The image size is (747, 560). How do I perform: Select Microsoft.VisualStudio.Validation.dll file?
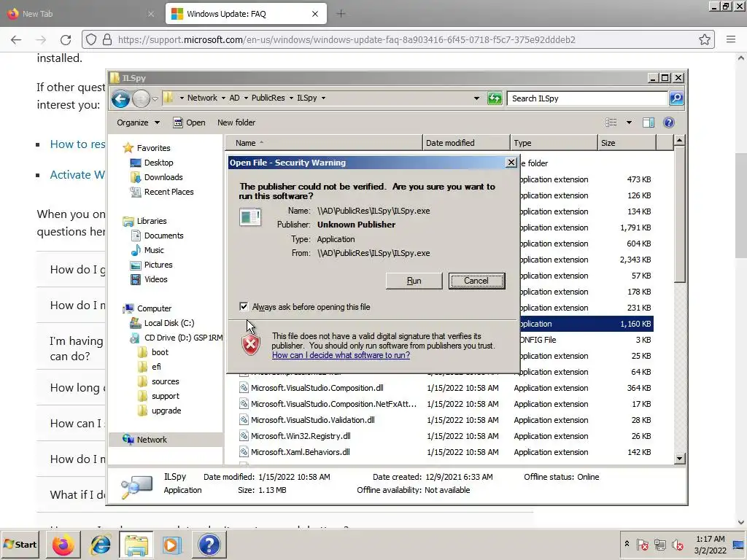coord(312,420)
